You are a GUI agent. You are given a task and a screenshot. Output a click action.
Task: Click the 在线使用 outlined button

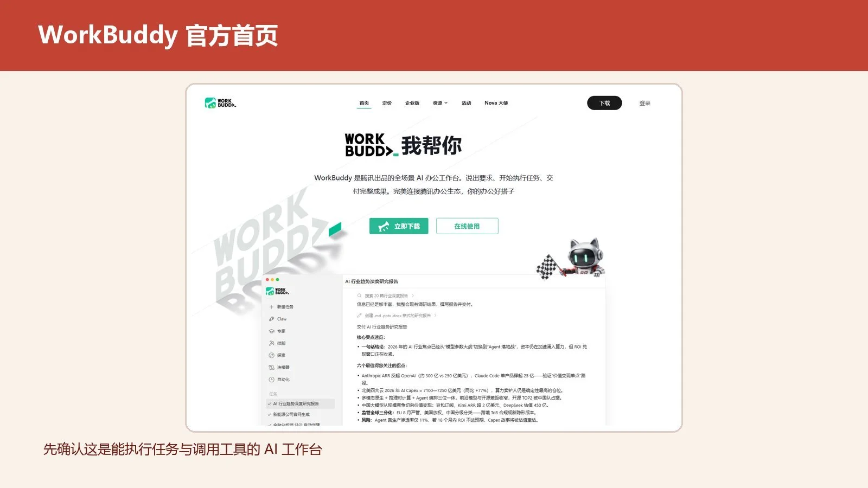point(467,226)
